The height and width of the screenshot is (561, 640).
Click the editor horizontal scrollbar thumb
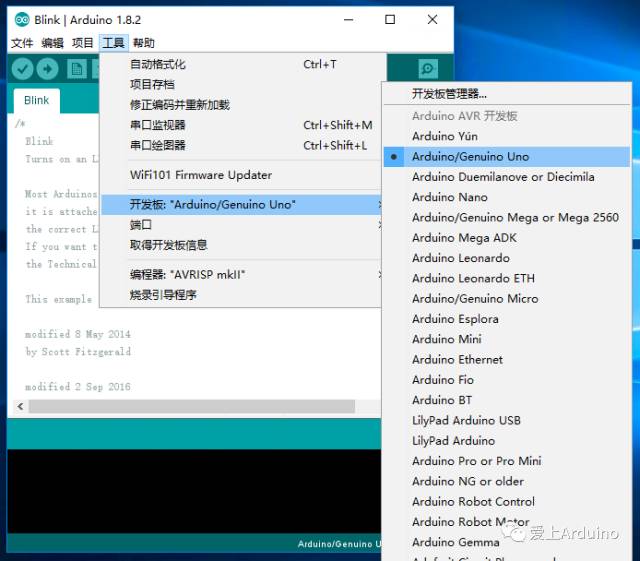point(191,406)
